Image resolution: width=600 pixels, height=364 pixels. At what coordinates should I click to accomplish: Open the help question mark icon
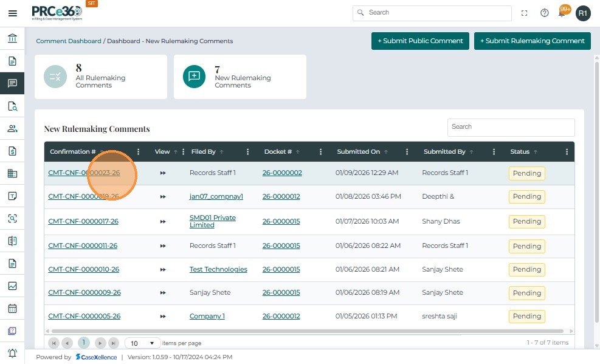tap(544, 13)
